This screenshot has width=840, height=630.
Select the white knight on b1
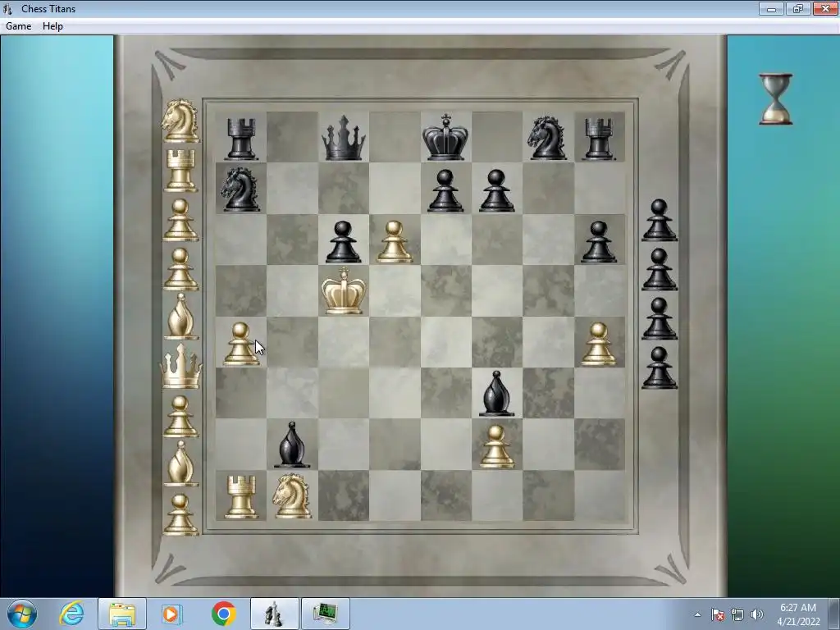pos(293,496)
